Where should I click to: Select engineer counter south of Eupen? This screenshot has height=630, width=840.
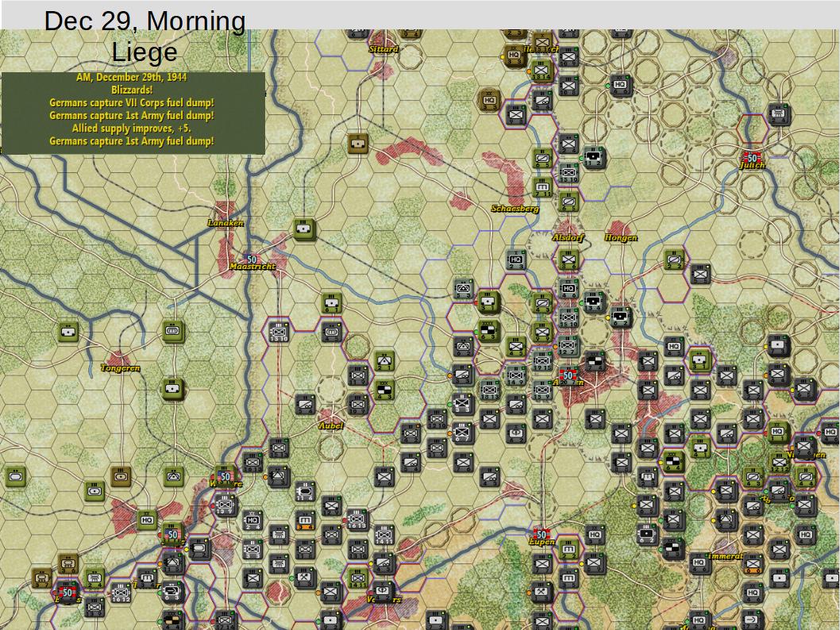click(541, 593)
